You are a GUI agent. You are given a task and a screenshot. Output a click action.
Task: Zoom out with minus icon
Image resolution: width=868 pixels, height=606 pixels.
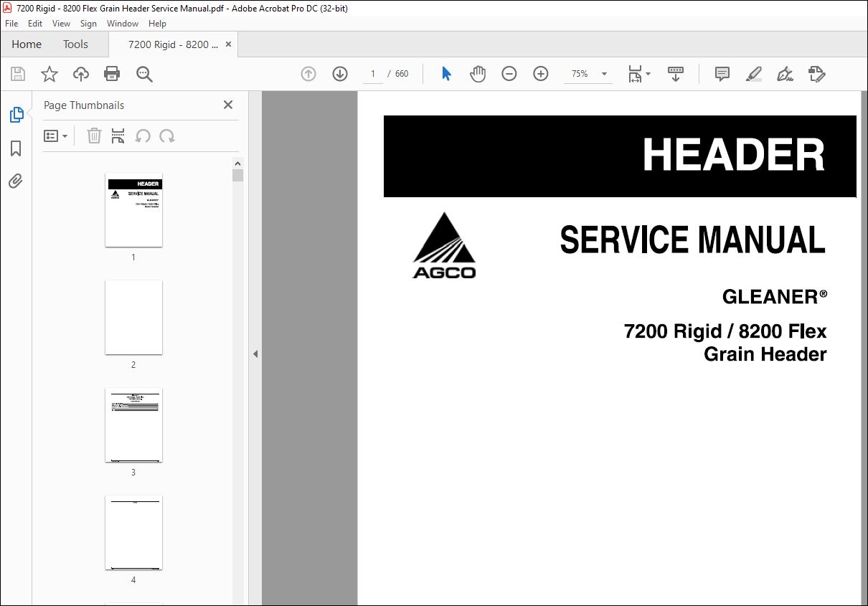click(509, 74)
